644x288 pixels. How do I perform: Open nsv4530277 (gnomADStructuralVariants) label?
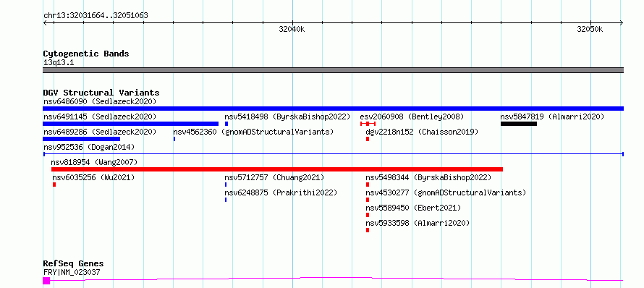[x=446, y=192]
